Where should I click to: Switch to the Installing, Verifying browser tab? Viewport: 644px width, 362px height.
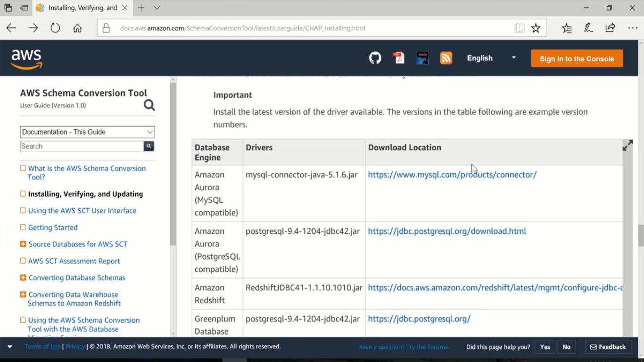(x=81, y=8)
